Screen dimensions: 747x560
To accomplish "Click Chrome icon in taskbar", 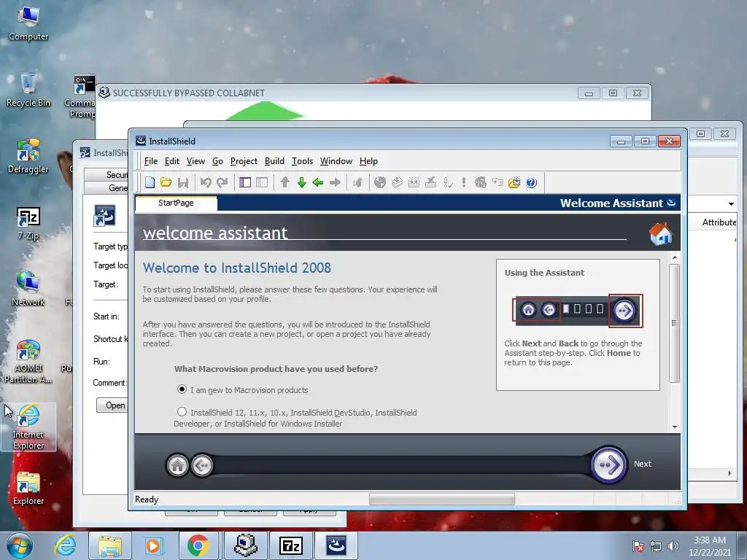I will [x=198, y=545].
